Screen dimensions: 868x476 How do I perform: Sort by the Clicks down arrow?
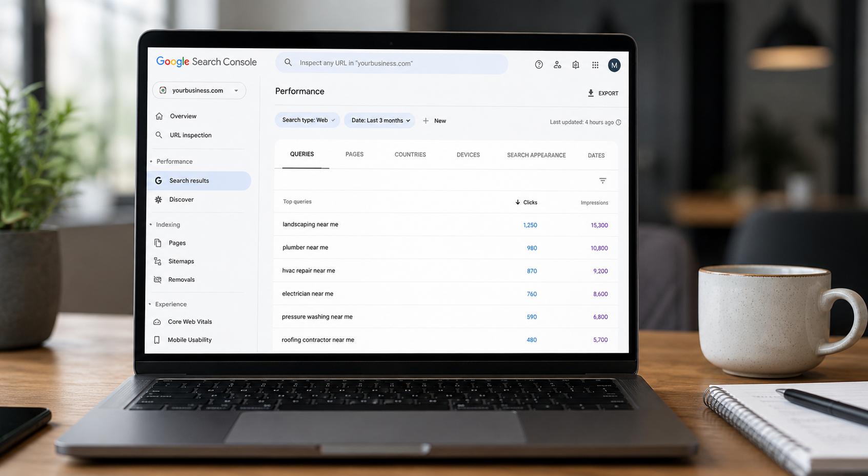518,202
